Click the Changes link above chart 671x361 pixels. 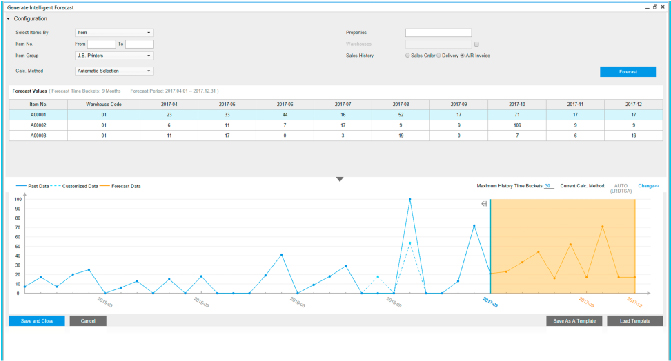pyautogui.click(x=648, y=186)
